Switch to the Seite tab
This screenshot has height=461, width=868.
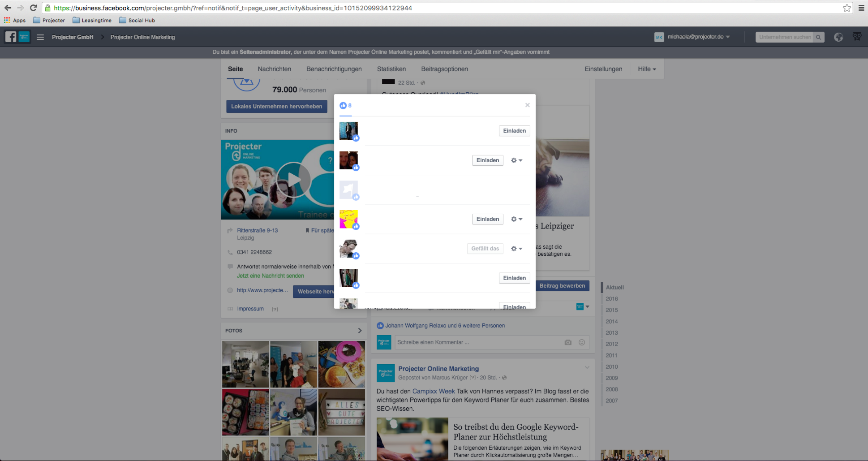235,69
